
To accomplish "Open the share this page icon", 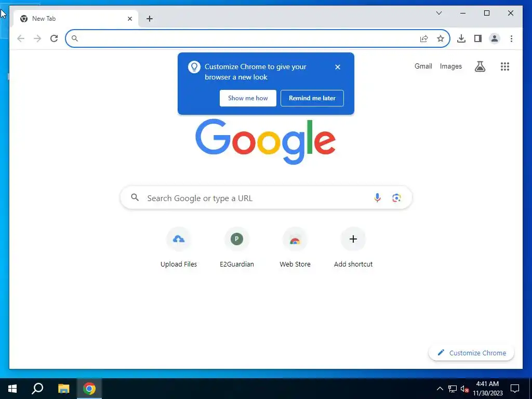I will pyautogui.click(x=424, y=38).
